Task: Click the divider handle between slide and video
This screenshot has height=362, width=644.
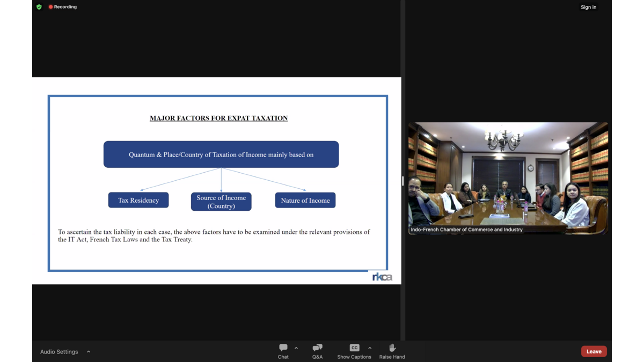Action: click(402, 181)
